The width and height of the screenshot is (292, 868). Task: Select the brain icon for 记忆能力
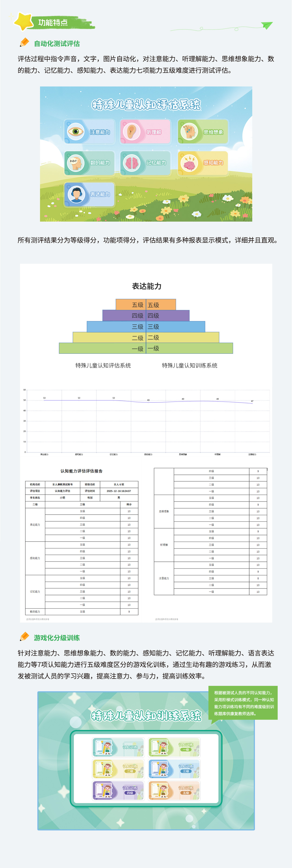coord(132,162)
